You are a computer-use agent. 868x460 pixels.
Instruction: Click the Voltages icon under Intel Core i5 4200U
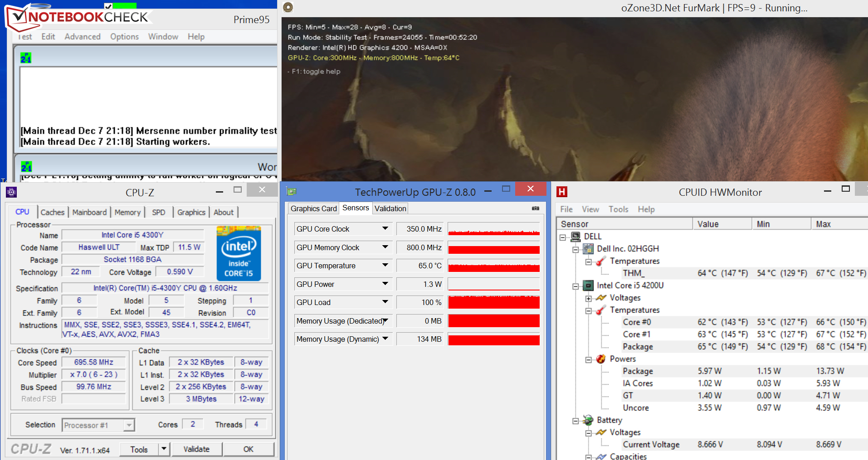601,298
